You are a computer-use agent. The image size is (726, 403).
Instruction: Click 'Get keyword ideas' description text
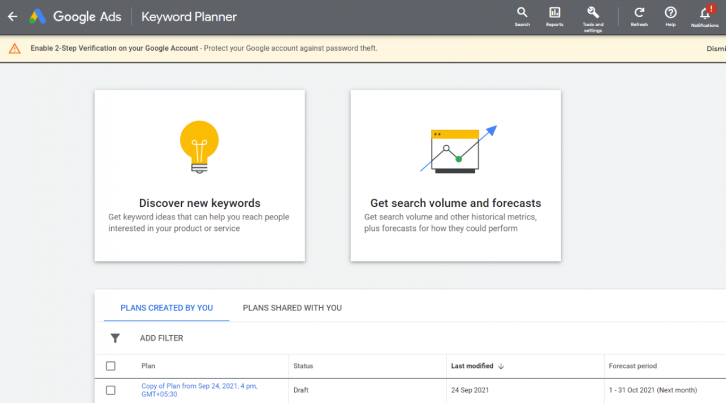pos(199,222)
